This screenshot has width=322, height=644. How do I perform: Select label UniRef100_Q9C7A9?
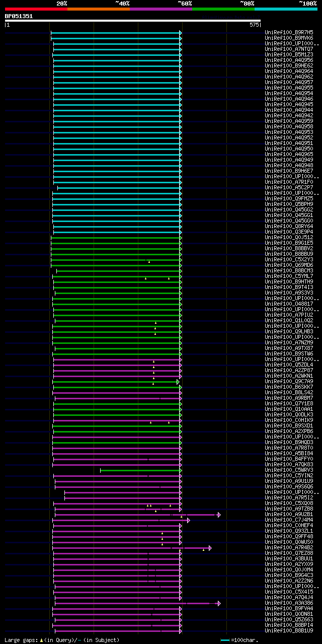click(x=288, y=382)
